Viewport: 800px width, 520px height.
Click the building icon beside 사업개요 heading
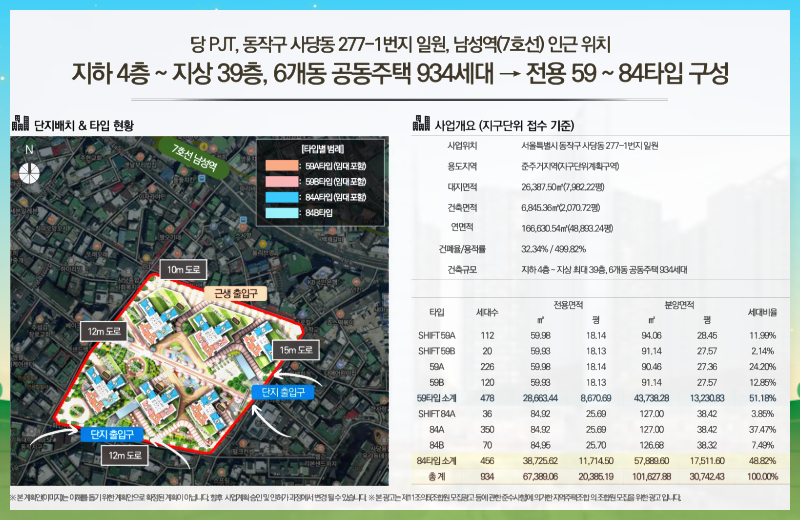(421, 123)
